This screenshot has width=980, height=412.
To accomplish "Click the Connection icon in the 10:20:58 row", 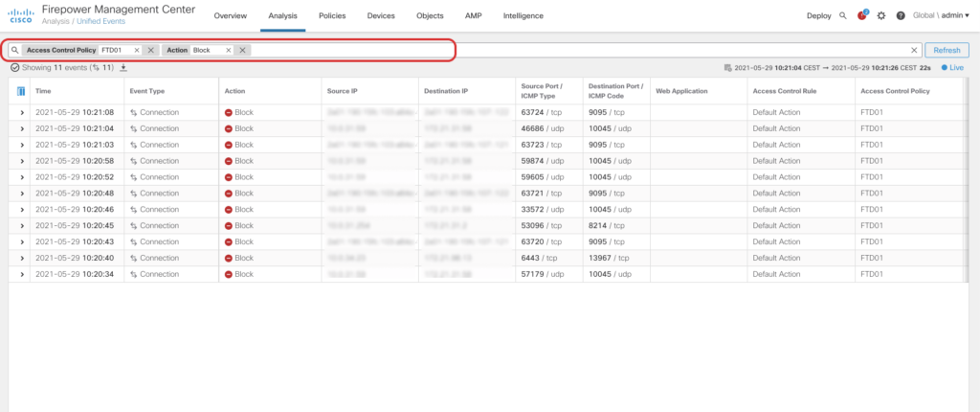I will tap(133, 161).
